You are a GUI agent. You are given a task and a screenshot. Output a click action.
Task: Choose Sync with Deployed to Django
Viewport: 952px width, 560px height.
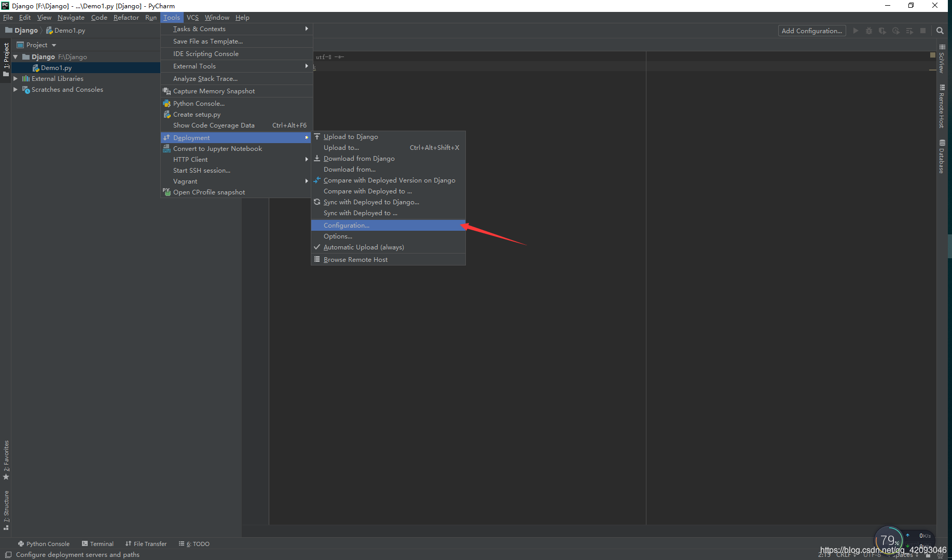pos(388,202)
